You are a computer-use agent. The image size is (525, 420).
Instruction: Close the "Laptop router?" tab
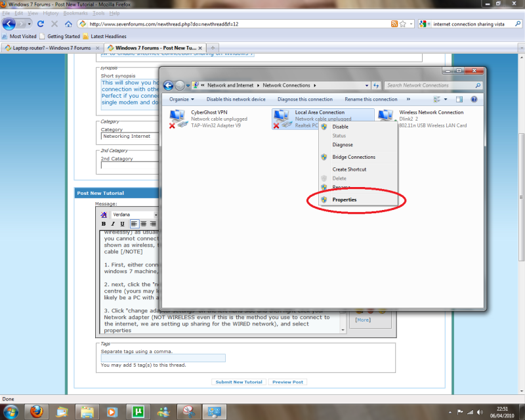(97, 48)
